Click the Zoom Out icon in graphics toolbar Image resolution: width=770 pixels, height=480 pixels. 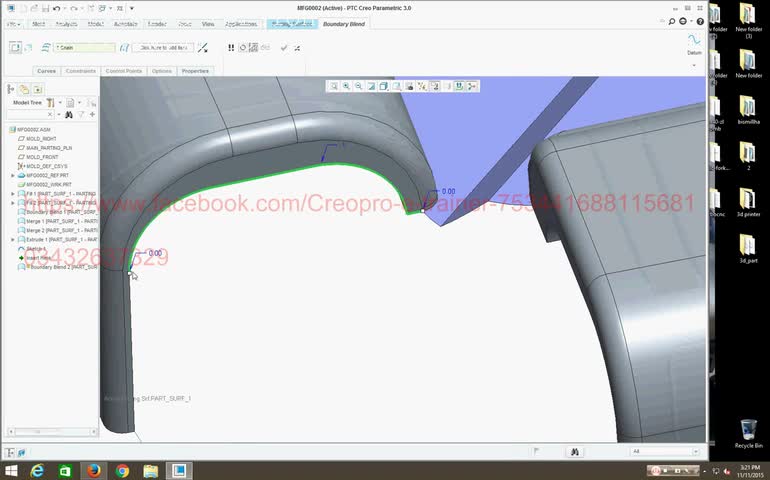click(358, 86)
